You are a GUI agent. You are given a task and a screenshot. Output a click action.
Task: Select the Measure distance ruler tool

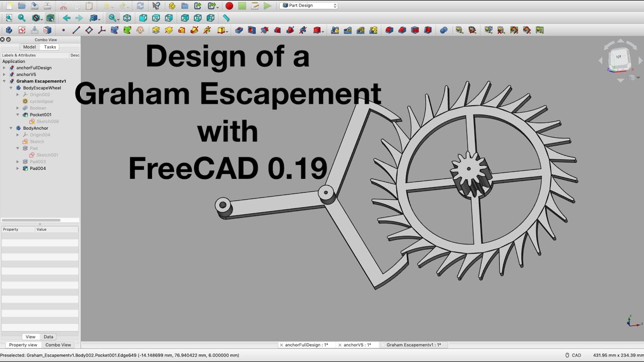[x=226, y=18]
